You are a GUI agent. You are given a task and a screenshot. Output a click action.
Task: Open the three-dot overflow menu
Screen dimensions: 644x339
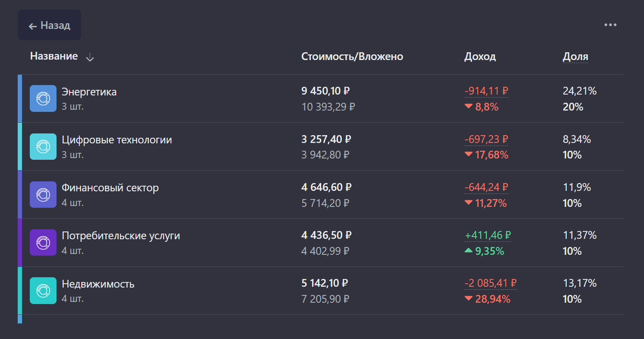[610, 25]
